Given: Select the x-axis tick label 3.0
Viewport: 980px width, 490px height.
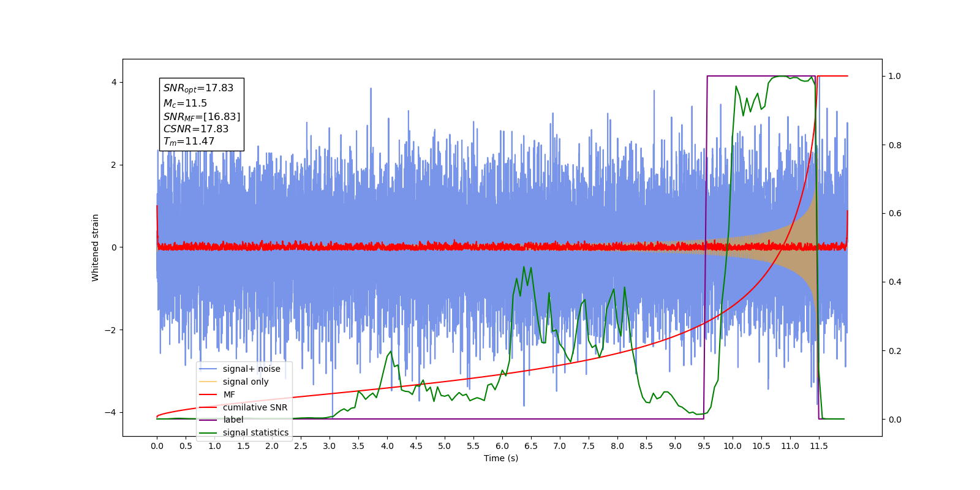Looking at the screenshot, I should 330,446.
